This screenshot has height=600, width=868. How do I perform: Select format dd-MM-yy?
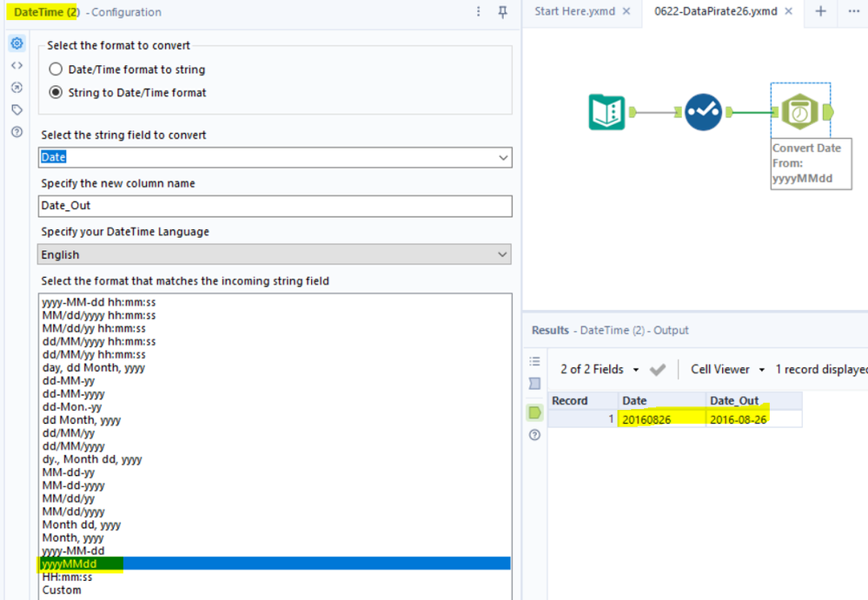pos(69,380)
